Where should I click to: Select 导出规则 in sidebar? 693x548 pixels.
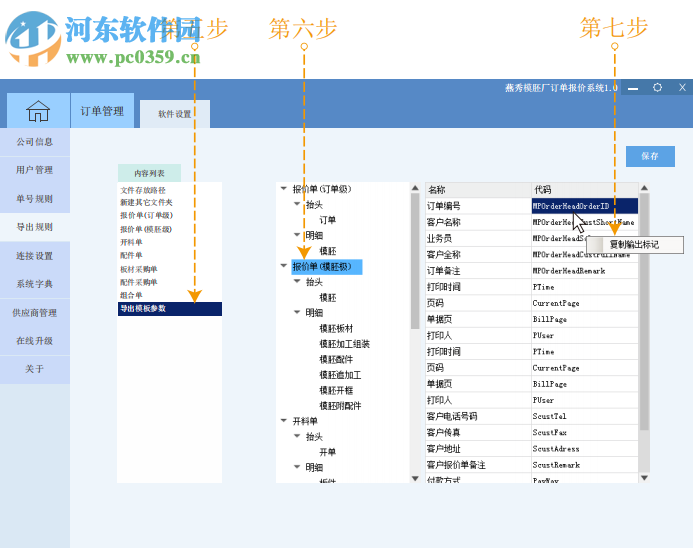click(x=35, y=227)
